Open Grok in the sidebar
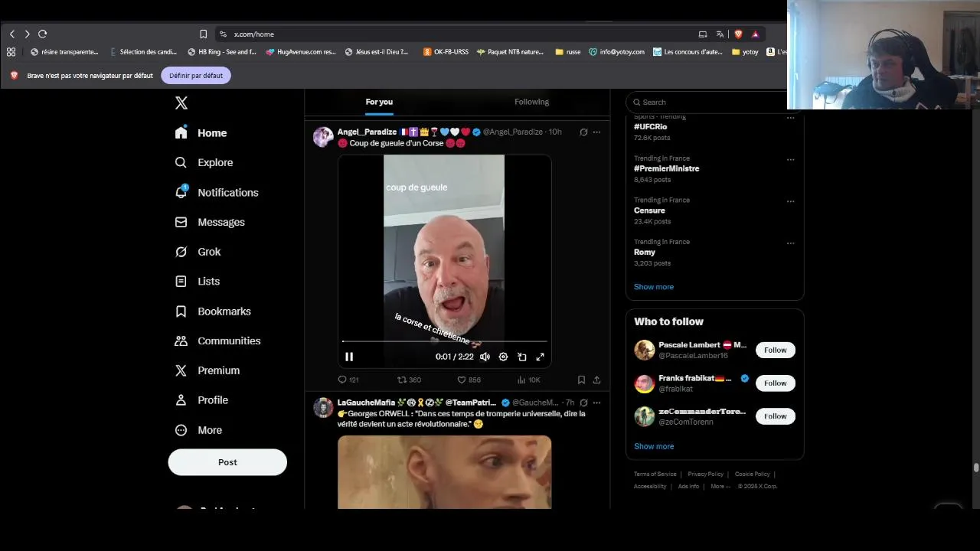The image size is (980, 551). 198,252
